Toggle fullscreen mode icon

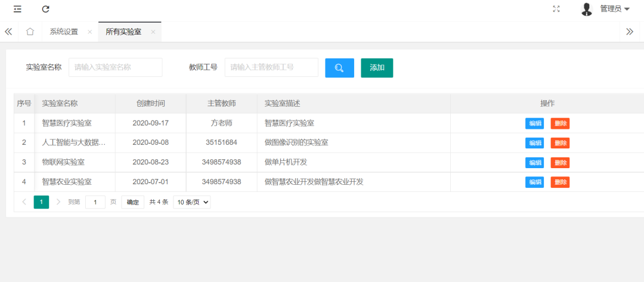tap(556, 9)
